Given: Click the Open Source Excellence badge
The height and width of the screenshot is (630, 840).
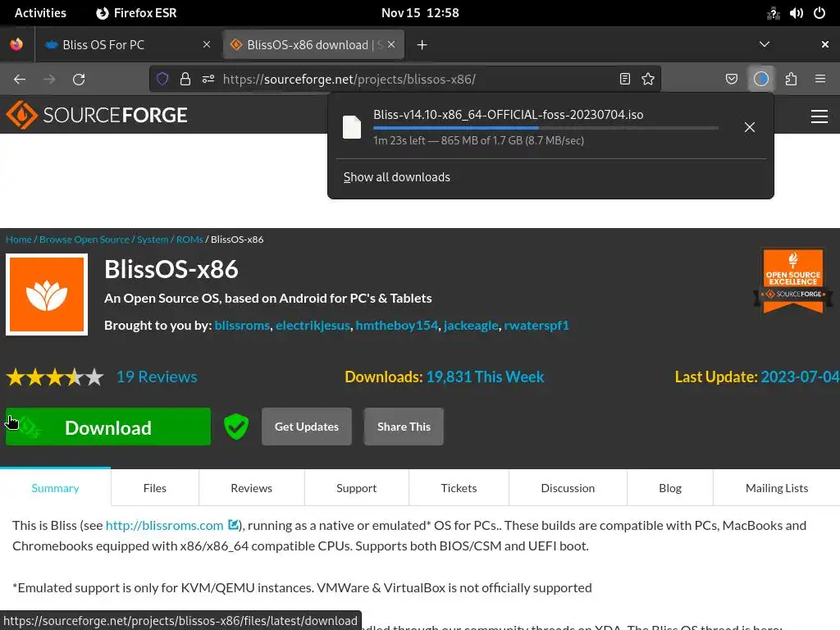Looking at the screenshot, I should (x=793, y=281).
